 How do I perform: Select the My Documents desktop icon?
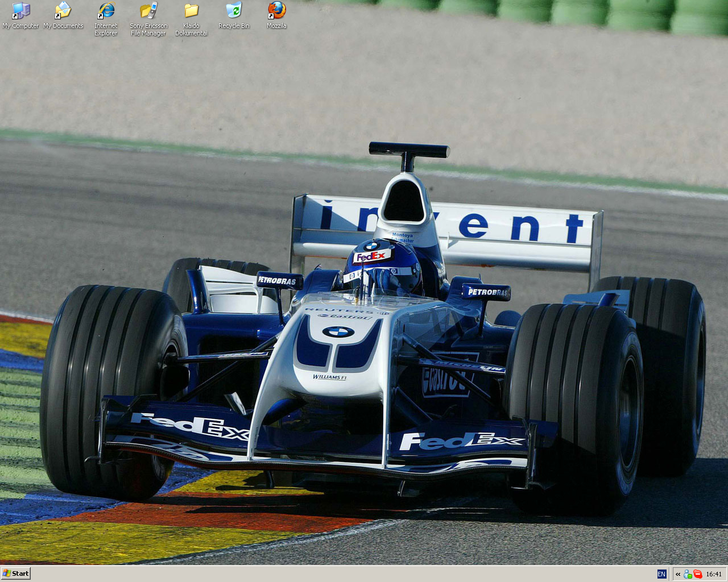63,16
